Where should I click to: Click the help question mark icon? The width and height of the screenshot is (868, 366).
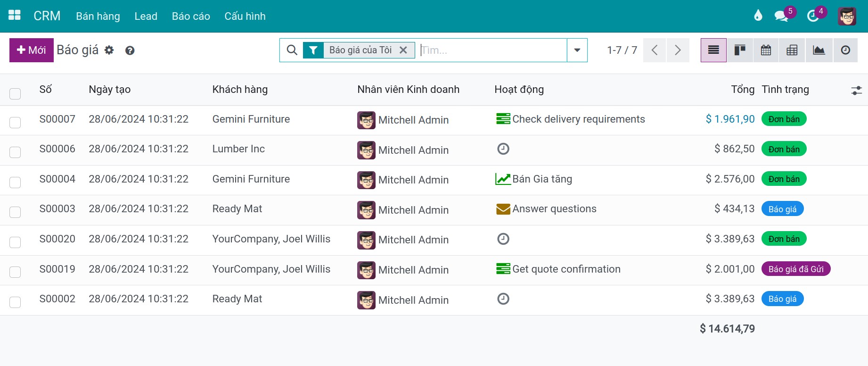click(130, 50)
